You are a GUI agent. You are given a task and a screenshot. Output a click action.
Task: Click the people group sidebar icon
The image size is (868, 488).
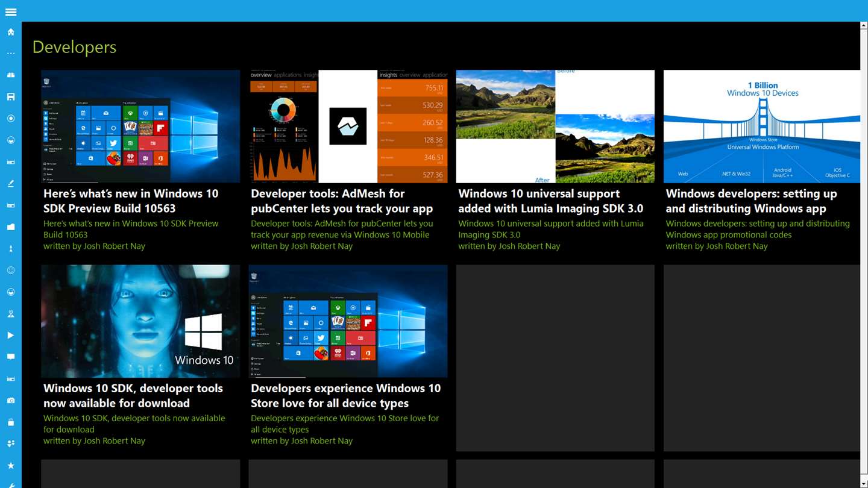pyautogui.click(x=11, y=444)
